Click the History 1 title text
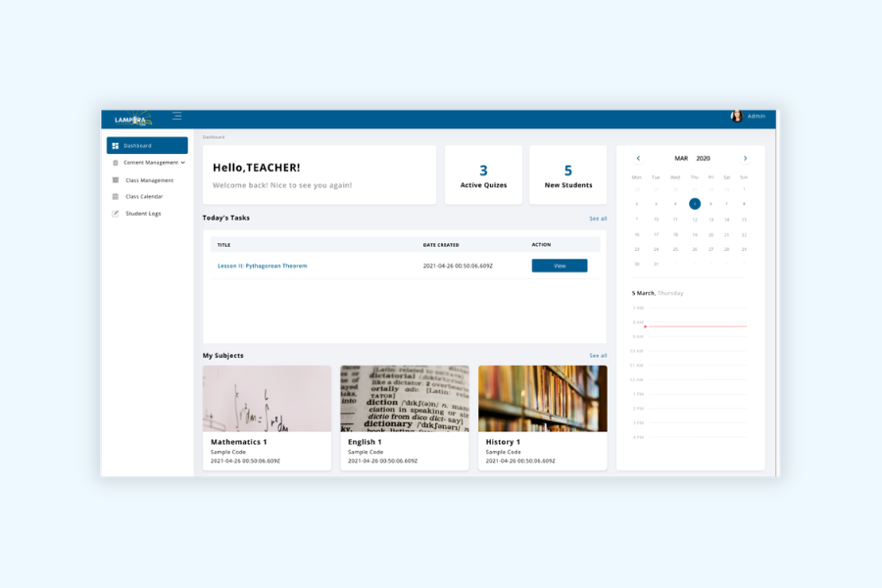The width and height of the screenshot is (882, 588). coord(503,442)
